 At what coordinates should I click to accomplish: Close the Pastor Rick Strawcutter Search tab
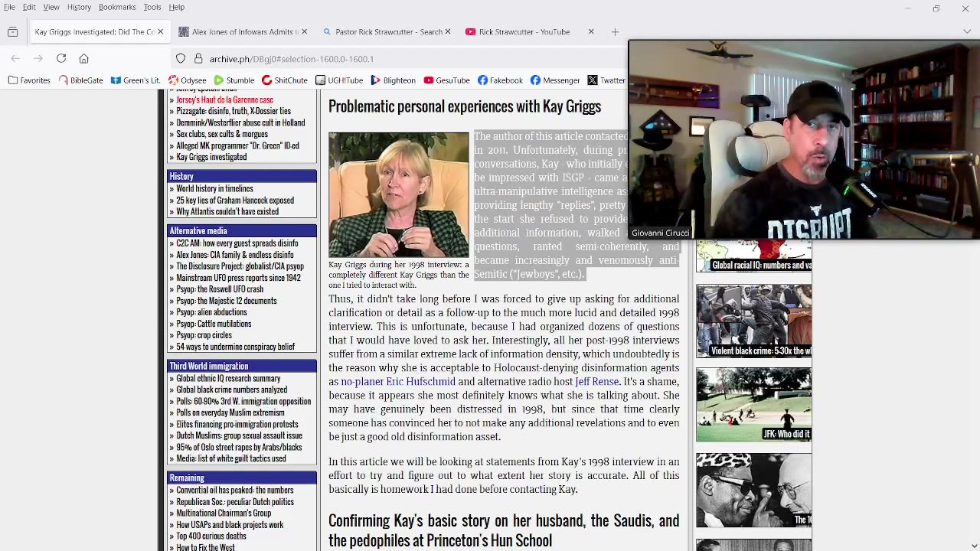(447, 32)
